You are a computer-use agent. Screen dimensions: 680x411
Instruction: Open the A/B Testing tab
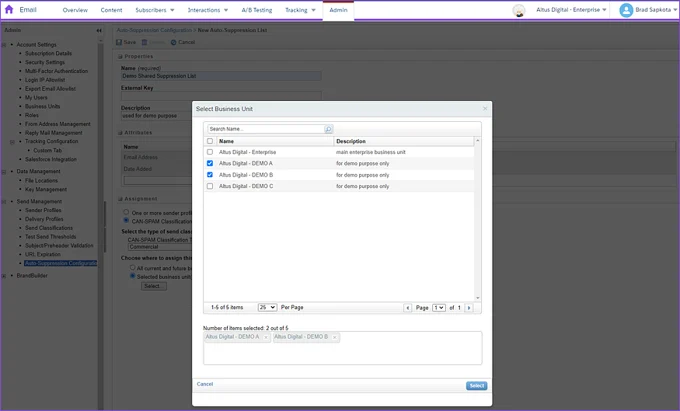(257, 10)
